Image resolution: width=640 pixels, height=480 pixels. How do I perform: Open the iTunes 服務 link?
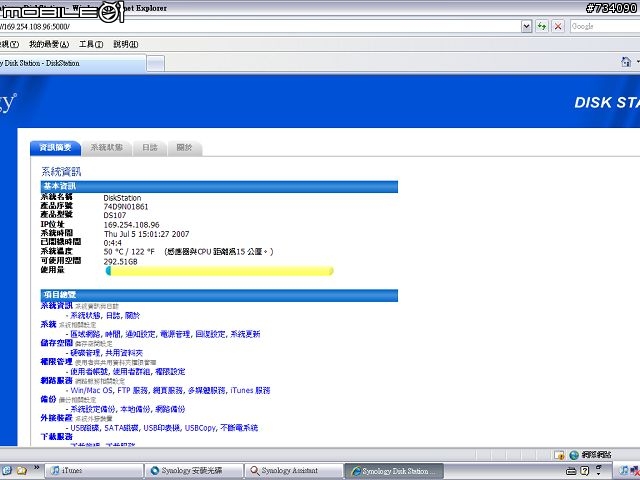click(x=250, y=391)
